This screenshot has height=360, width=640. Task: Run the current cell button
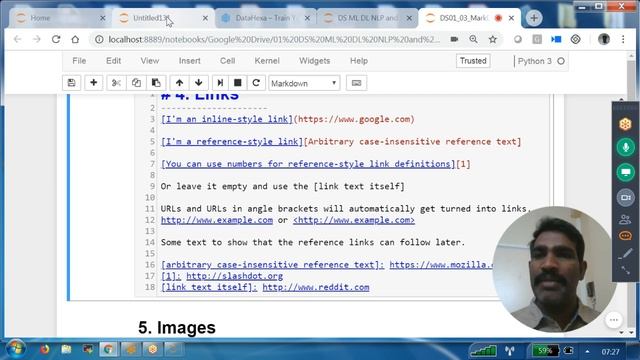(x=220, y=83)
